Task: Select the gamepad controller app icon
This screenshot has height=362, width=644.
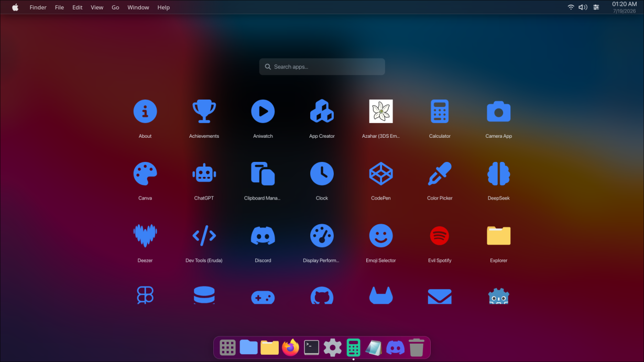Action: tap(263, 297)
